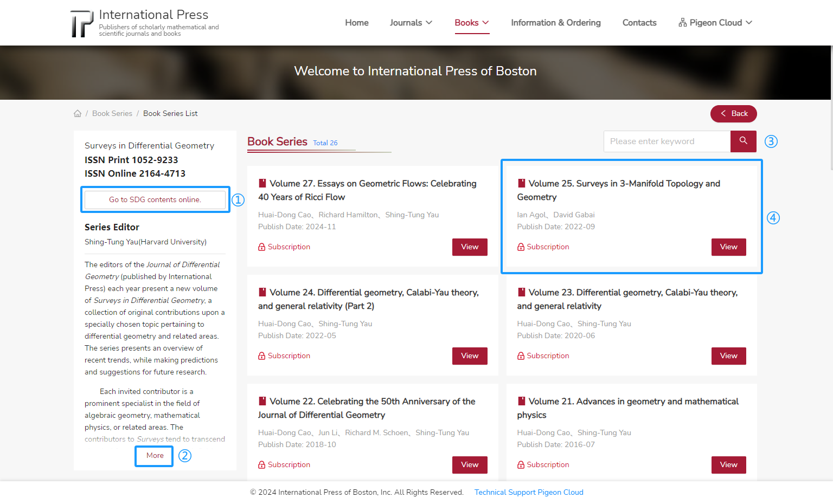The height and width of the screenshot is (504, 833).
Task: View Volume 25 Surveys in 3-Manifold Topology
Action: pyautogui.click(x=729, y=247)
